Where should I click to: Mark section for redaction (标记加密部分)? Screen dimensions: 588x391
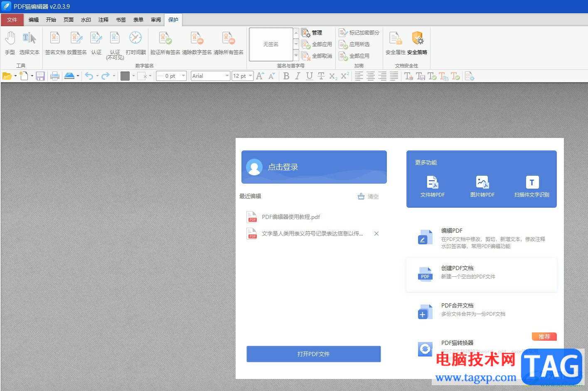point(359,32)
